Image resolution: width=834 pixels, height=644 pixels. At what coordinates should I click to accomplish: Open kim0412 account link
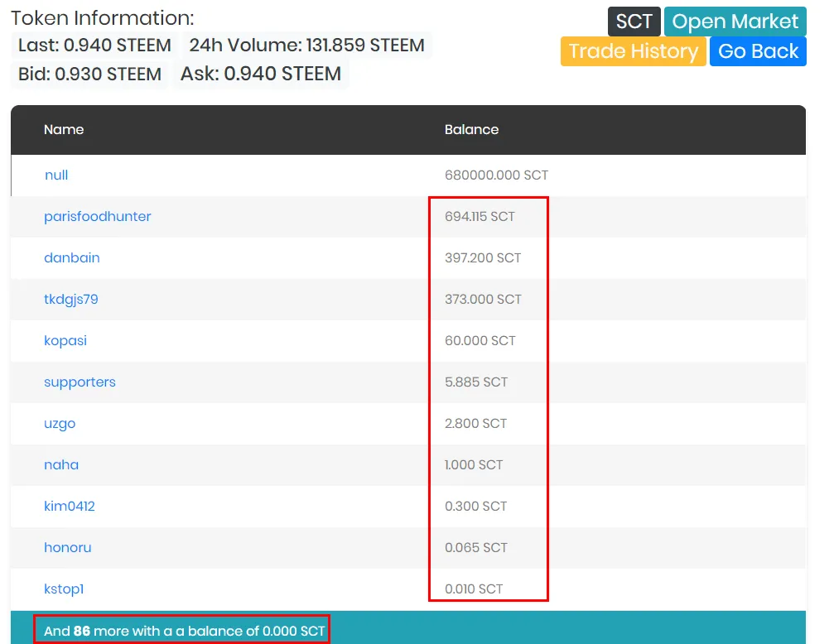[69, 507]
